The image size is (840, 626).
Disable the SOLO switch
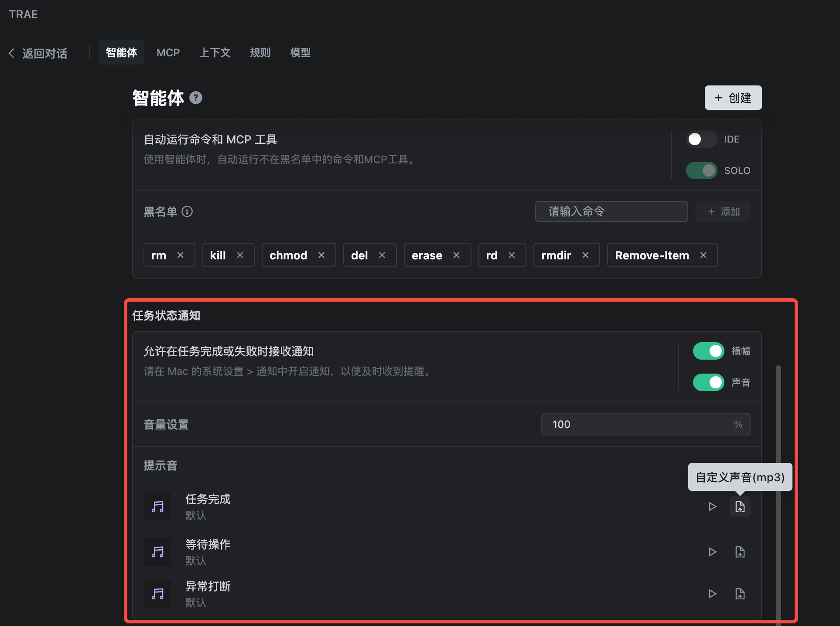tap(701, 170)
